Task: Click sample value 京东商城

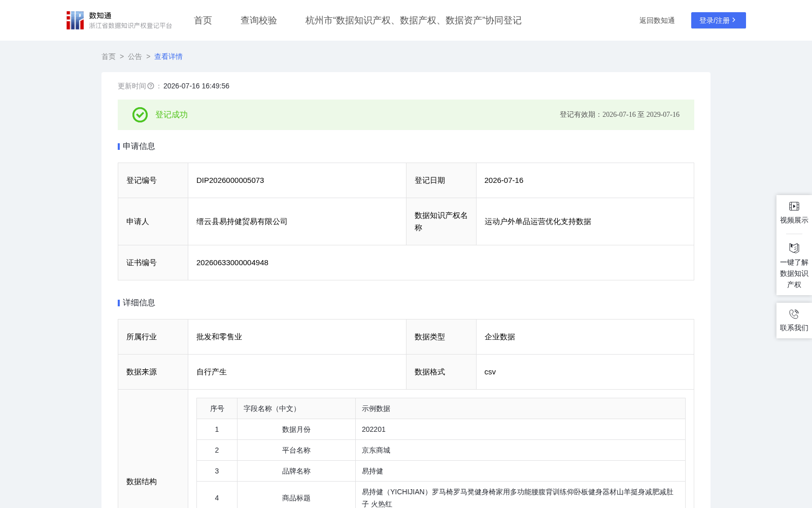Action: pos(376,450)
